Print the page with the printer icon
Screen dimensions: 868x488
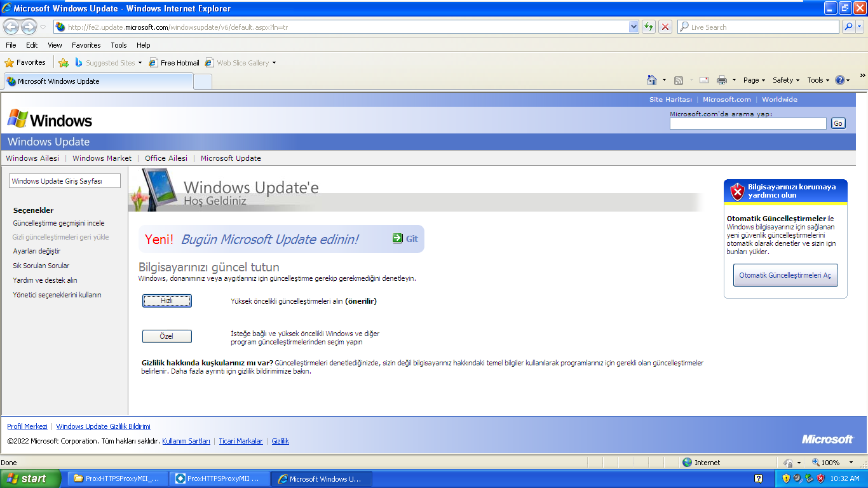[x=722, y=80]
